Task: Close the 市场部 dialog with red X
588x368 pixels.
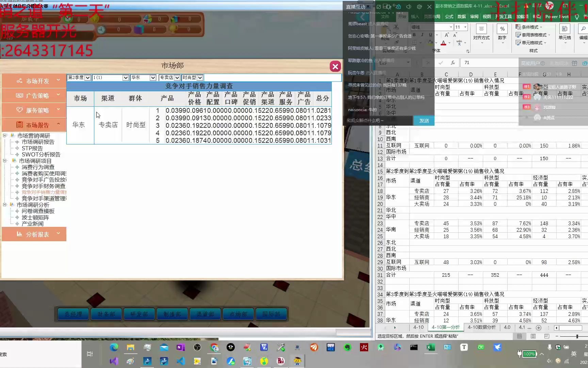Action: [x=335, y=66]
